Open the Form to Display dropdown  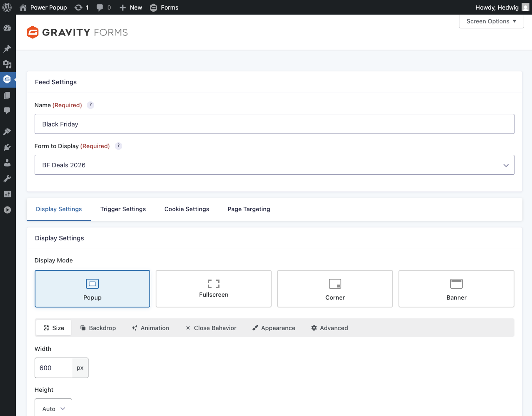pos(274,165)
